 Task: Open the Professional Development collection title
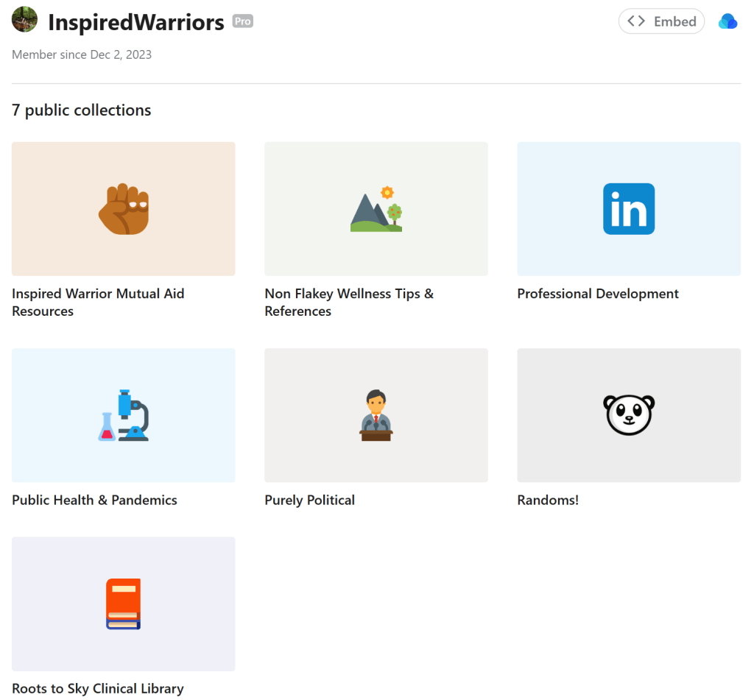[x=598, y=294]
